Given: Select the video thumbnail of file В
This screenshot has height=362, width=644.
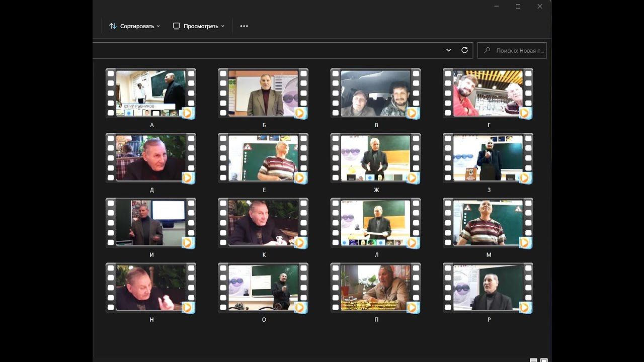Looking at the screenshot, I should (x=376, y=94).
